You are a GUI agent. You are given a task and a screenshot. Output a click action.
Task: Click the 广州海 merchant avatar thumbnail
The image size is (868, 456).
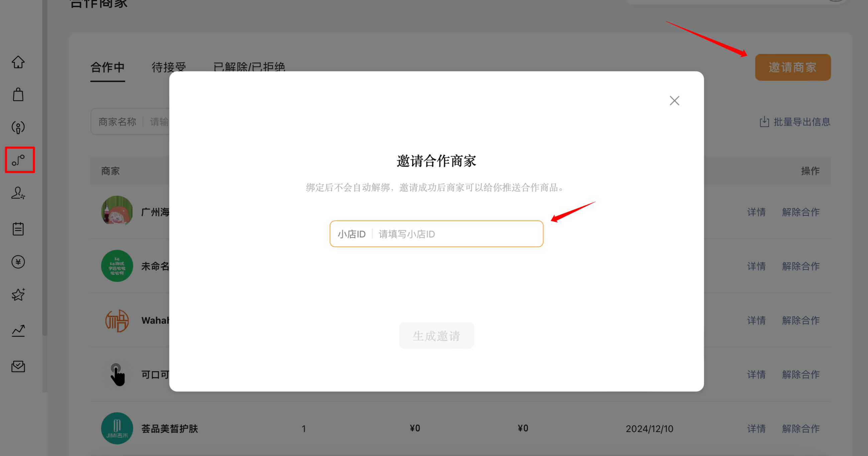(117, 211)
